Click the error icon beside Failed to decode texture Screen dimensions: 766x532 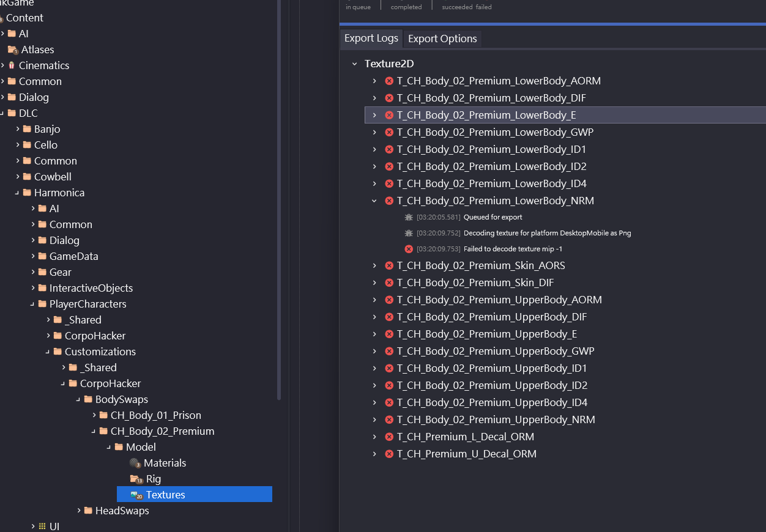pyautogui.click(x=409, y=249)
